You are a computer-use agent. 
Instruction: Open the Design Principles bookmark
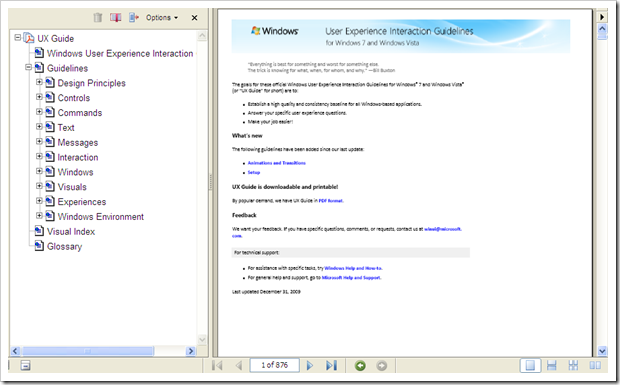tap(92, 83)
